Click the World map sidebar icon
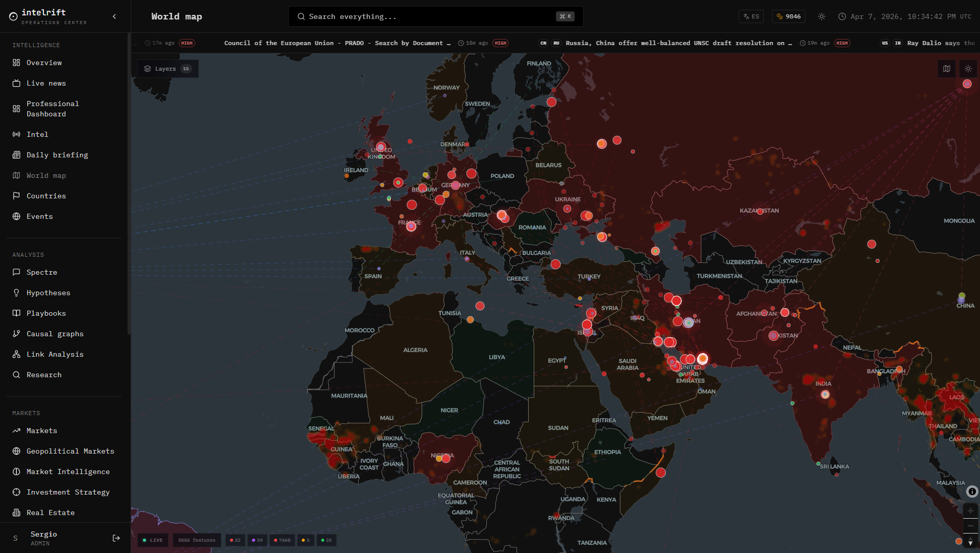 pos(16,175)
